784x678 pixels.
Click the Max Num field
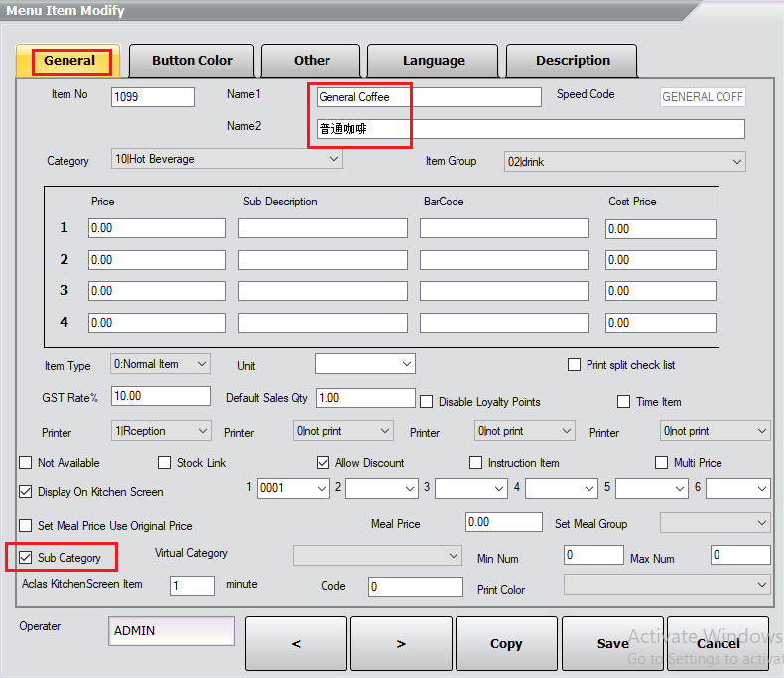[740, 555]
